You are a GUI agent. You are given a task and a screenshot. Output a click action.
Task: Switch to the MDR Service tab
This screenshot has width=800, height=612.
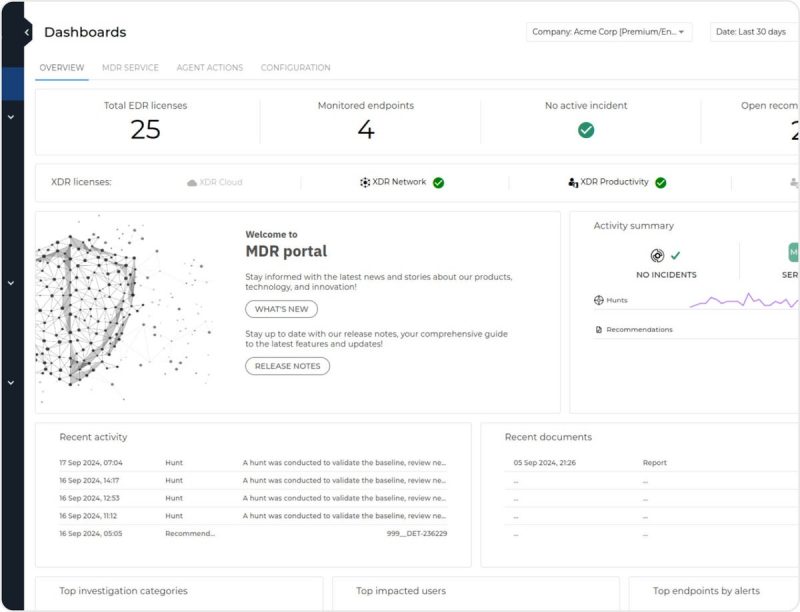pos(130,68)
